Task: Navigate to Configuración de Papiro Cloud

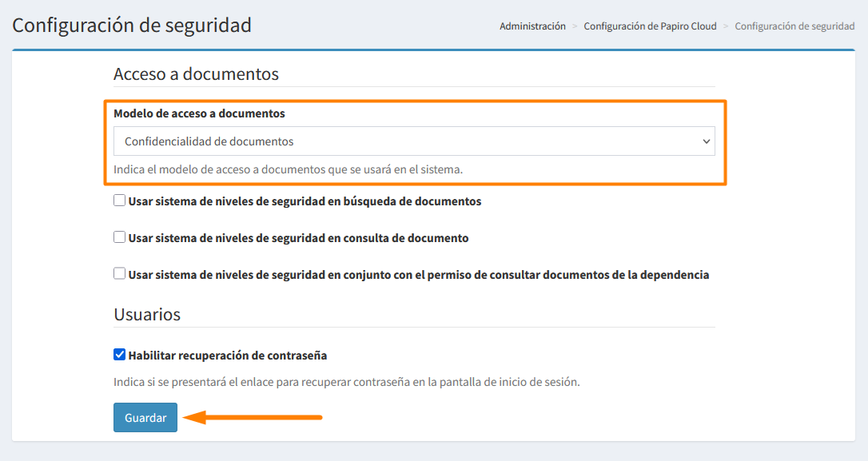Action: pyautogui.click(x=650, y=26)
